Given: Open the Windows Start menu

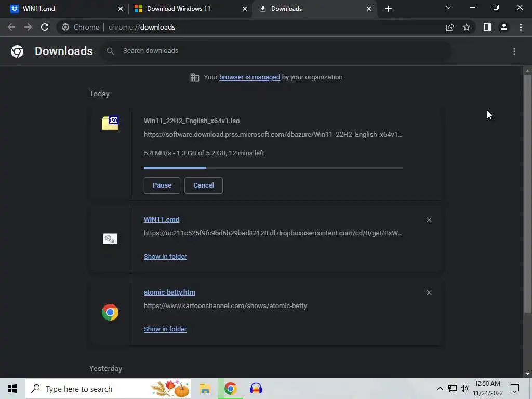Looking at the screenshot, I should click(x=12, y=389).
